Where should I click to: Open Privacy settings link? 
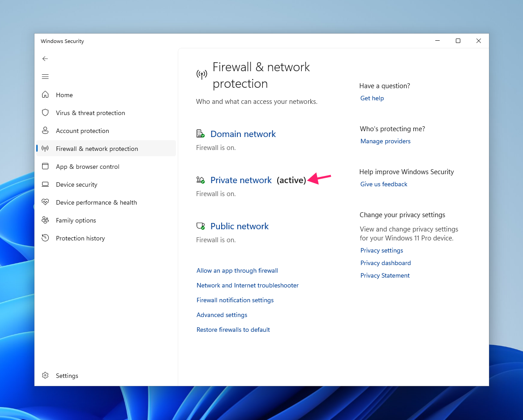382,251
